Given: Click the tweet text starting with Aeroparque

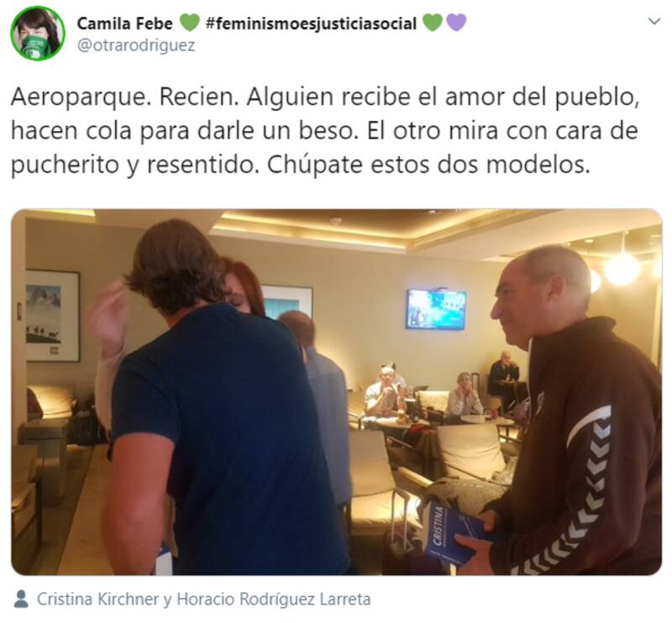Looking at the screenshot, I should coord(325,131).
